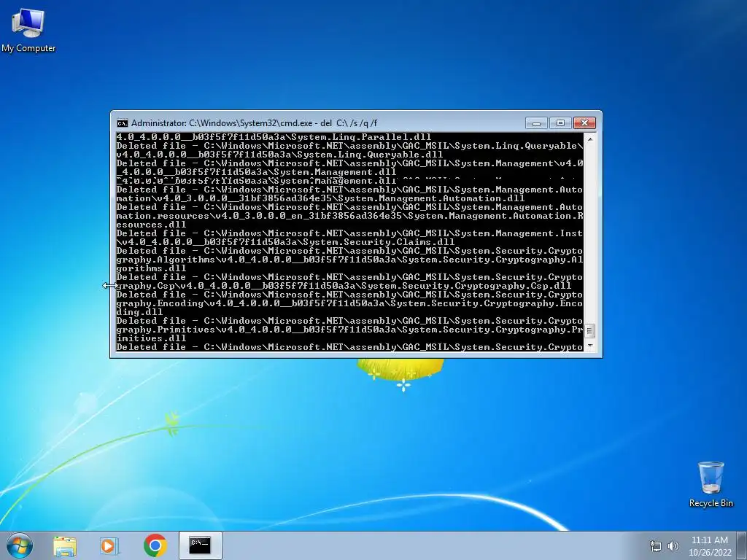Launch Windows Explorer from the taskbar
747x560 pixels.
click(65, 545)
